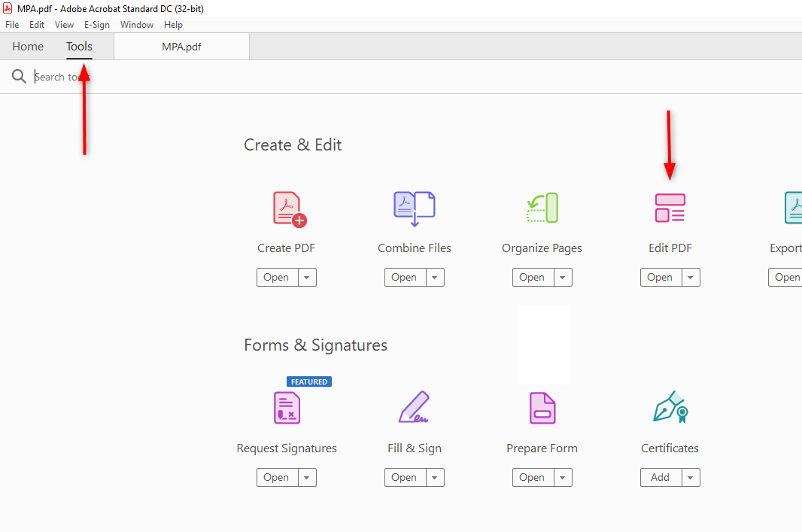Open the File menu
802x532 pixels.
click(x=12, y=25)
